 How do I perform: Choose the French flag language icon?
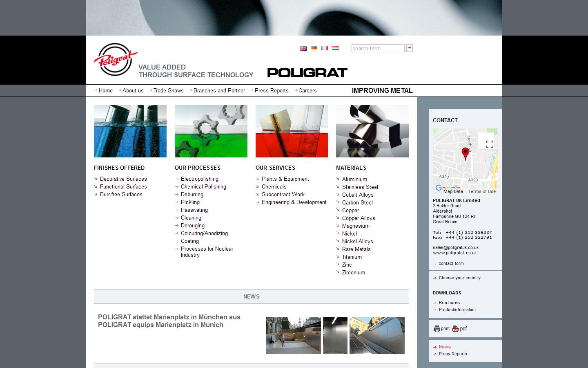(x=324, y=48)
